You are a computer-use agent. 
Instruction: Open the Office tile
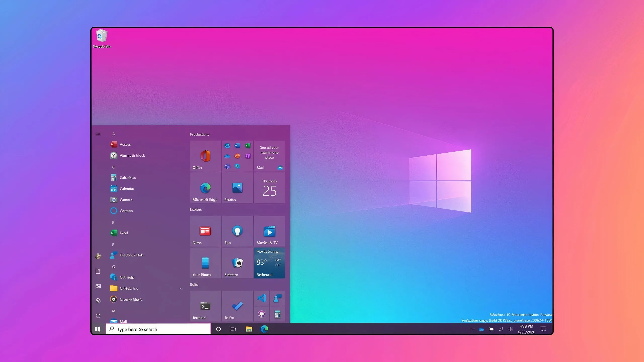(205, 156)
